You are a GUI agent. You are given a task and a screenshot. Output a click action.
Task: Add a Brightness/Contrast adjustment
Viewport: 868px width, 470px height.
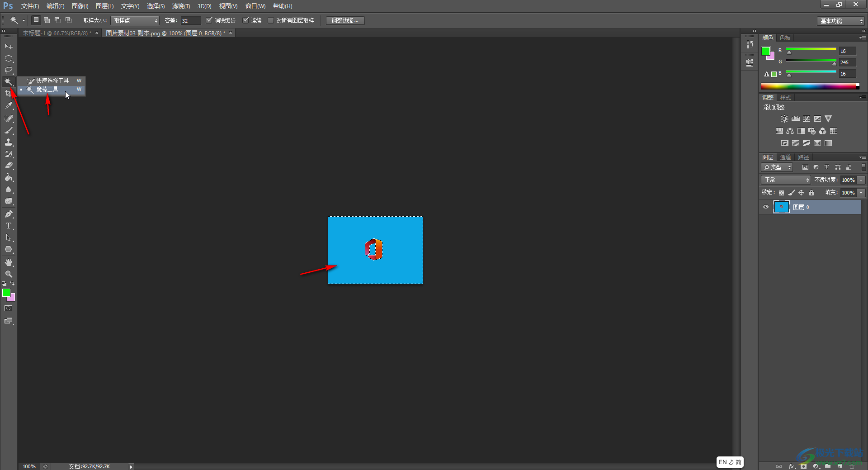[784, 119]
